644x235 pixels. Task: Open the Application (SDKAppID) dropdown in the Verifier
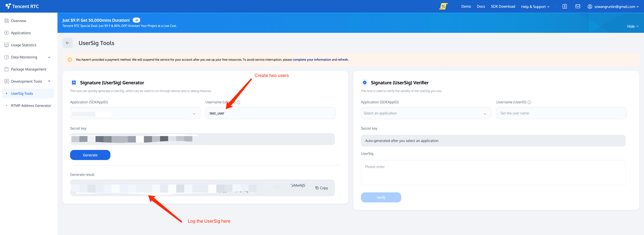point(425,113)
